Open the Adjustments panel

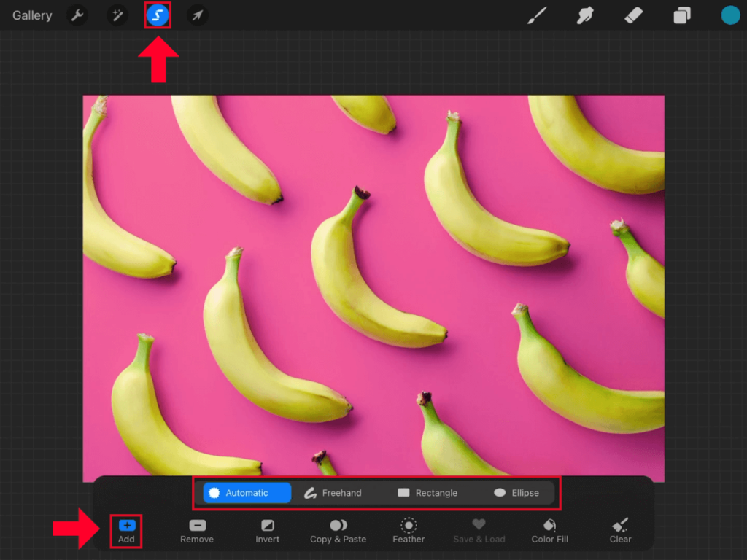117,15
